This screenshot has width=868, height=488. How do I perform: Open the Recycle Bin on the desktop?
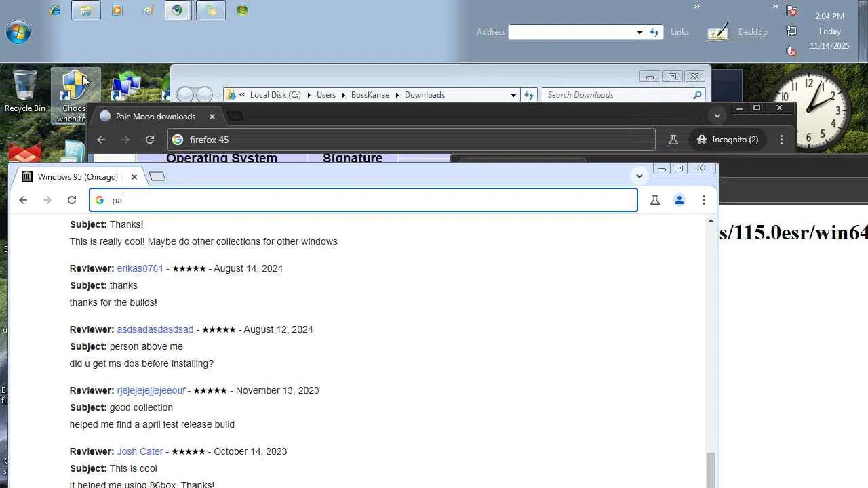pos(25,91)
